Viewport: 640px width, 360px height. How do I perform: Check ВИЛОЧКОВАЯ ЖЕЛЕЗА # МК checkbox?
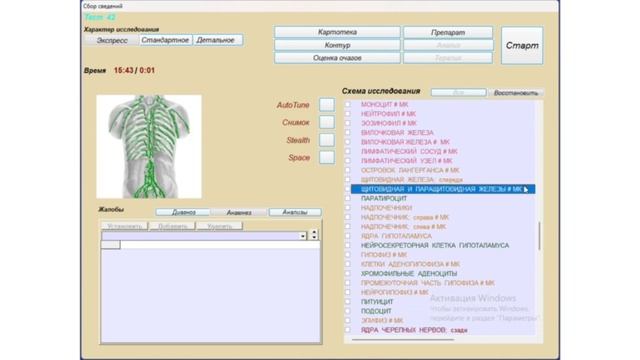(348, 142)
